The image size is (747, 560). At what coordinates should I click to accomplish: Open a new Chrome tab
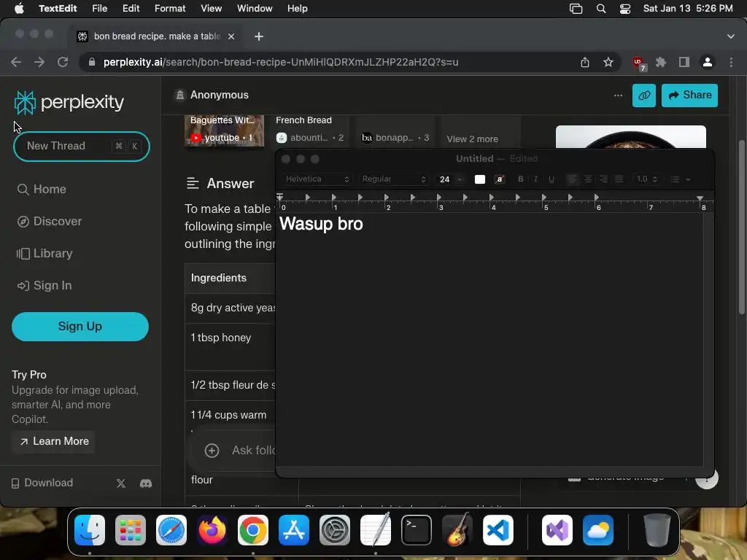[x=259, y=36]
